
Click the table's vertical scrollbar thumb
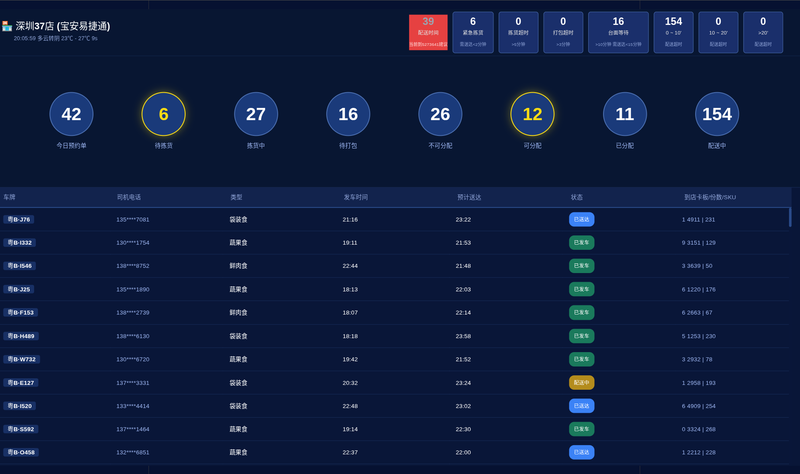point(790,217)
